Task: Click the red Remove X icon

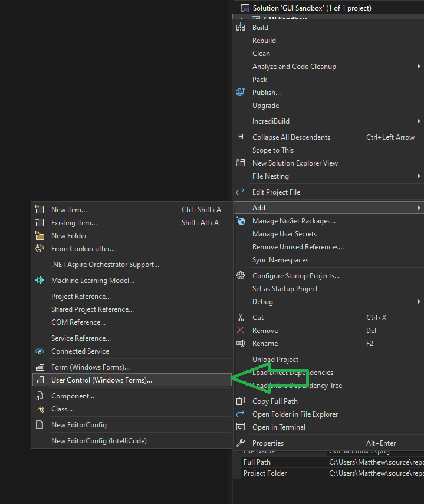Action: [x=241, y=330]
